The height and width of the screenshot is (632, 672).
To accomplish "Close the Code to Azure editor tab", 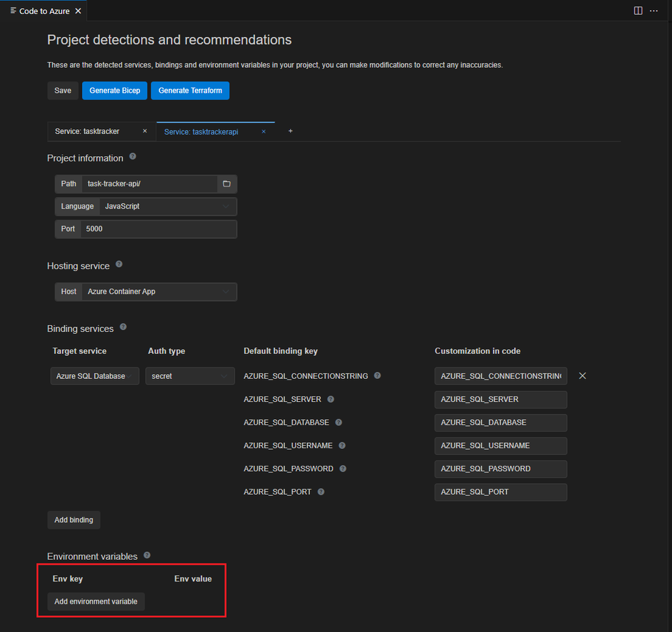I will pyautogui.click(x=78, y=11).
